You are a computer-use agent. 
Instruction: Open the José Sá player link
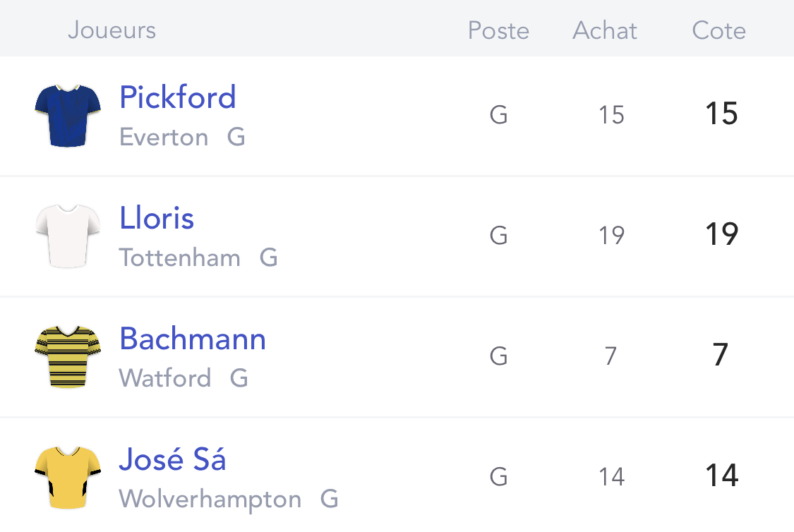coord(172,459)
